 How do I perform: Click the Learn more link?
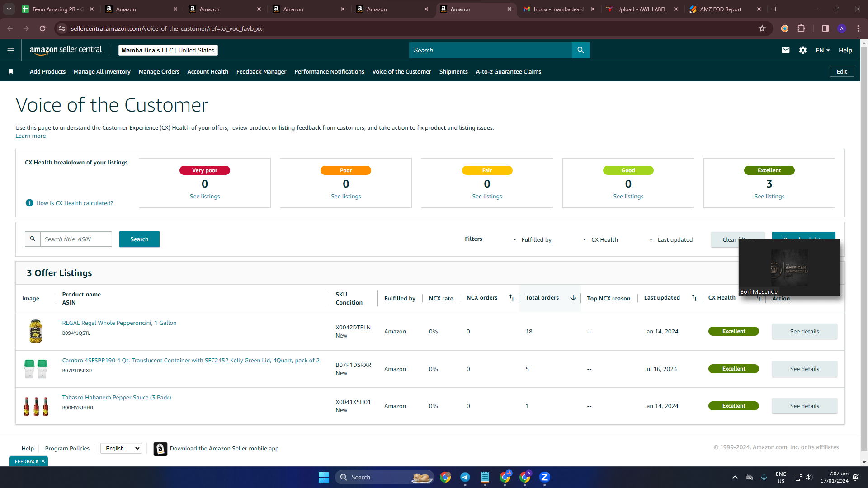(x=30, y=136)
